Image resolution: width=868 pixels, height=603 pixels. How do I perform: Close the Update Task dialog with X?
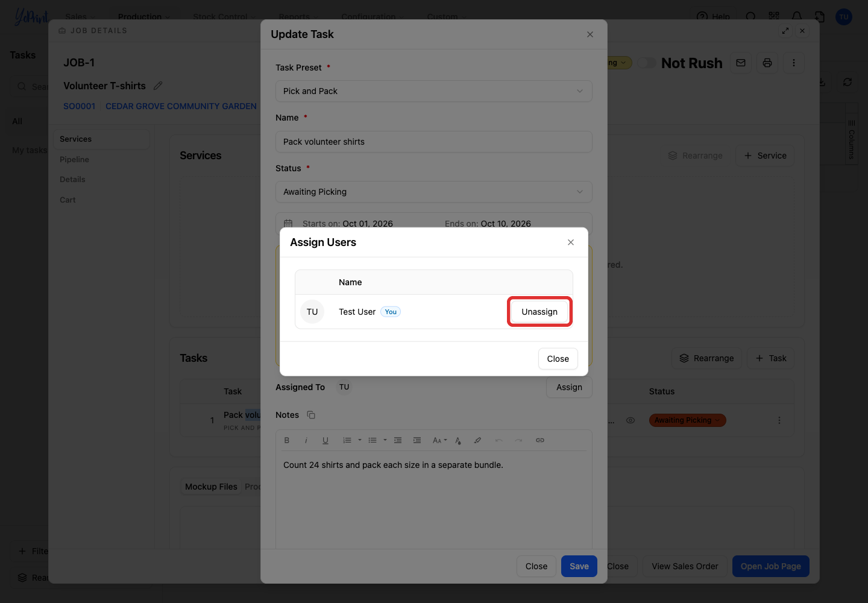click(590, 34)
